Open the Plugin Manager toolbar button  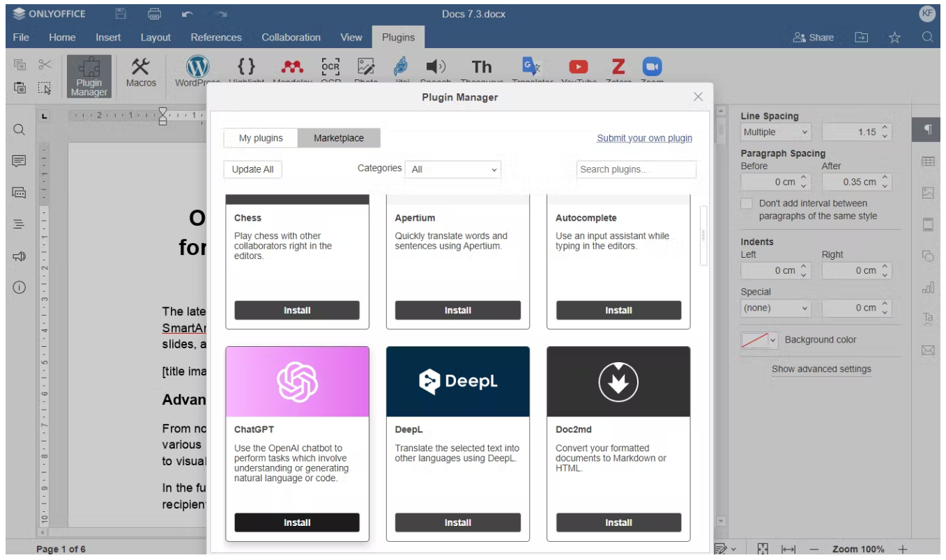point(89,76)
